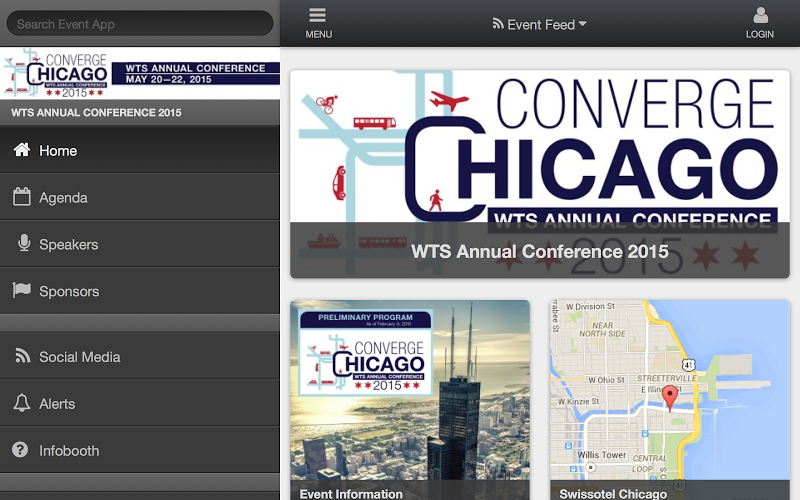The height and width of the screenshot is (500, 800).
Task: Select Home in the sidebar
Action: coord(140,150)
